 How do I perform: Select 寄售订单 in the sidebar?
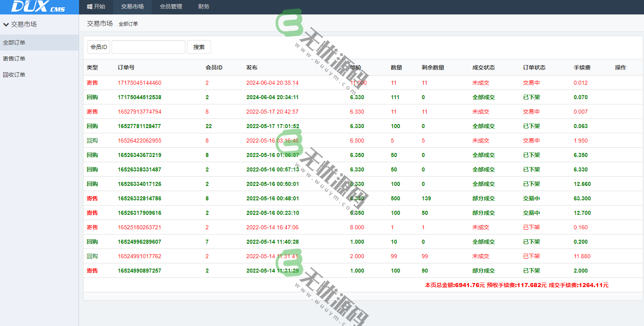coord(14,59)
